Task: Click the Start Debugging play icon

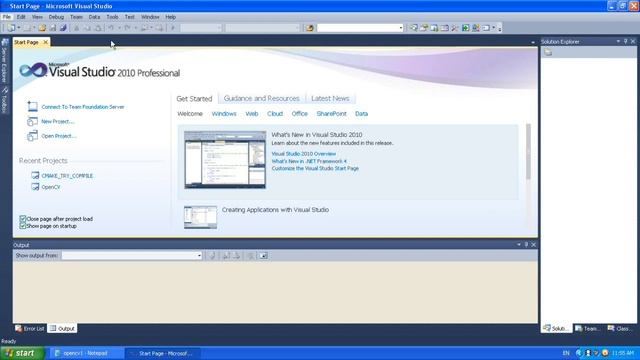Action: tap(173, 28)
